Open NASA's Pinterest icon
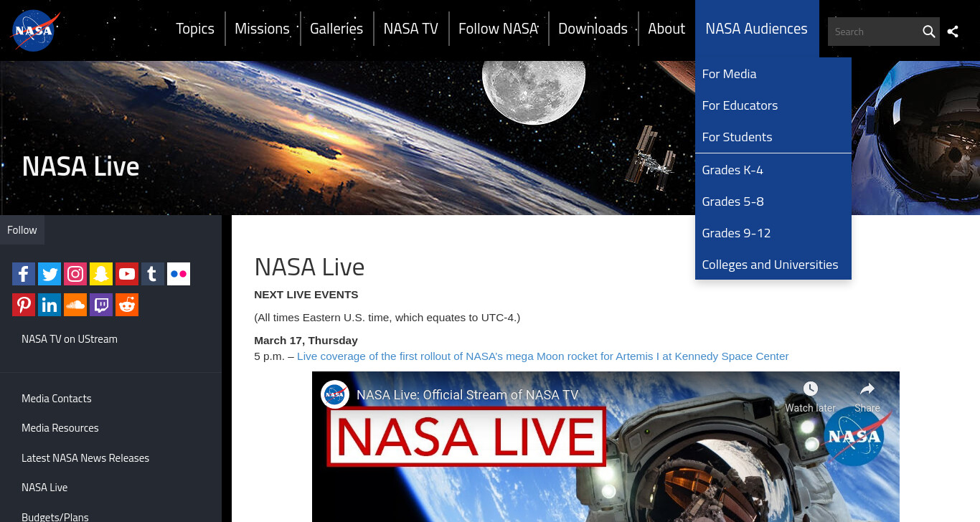 click(24, 305)
